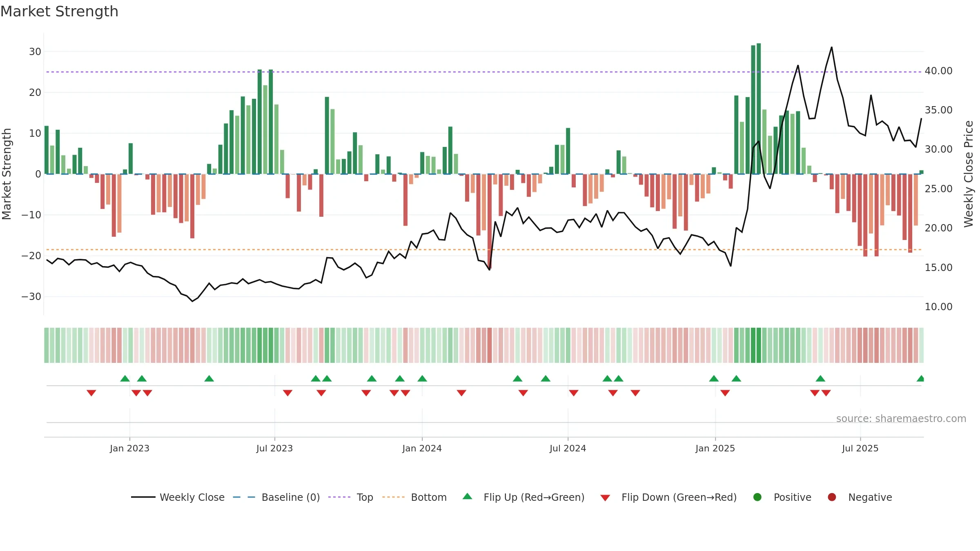This screenshot has width=980, height=551.
Task: Toggle the 'Negative' legend label
Action: coord(870,498)
